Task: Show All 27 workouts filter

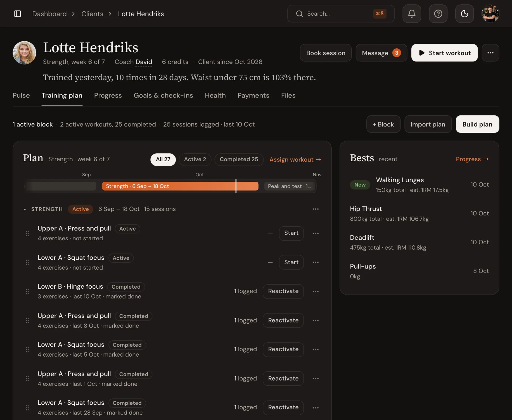Action: click(x=163, y=160)
